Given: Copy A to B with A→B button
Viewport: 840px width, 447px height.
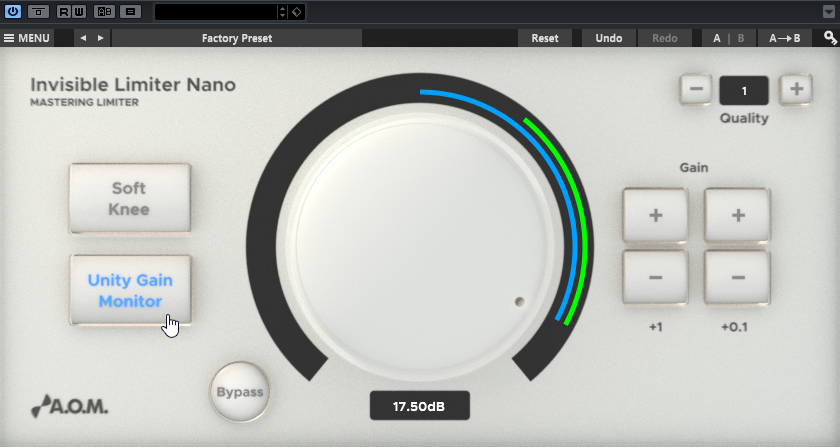Looking at the screenshot, I should pos(785,38).
